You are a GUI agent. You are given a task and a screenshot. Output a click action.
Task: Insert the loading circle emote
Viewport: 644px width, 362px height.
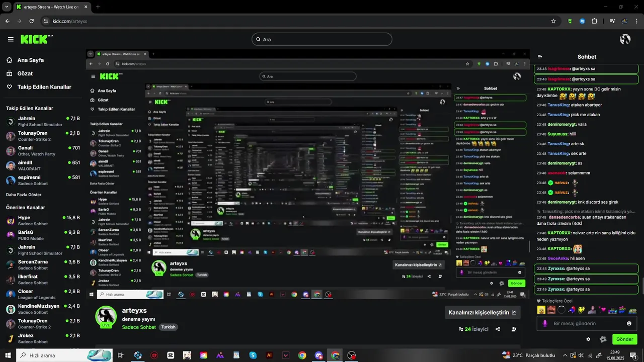pos(561,310)
